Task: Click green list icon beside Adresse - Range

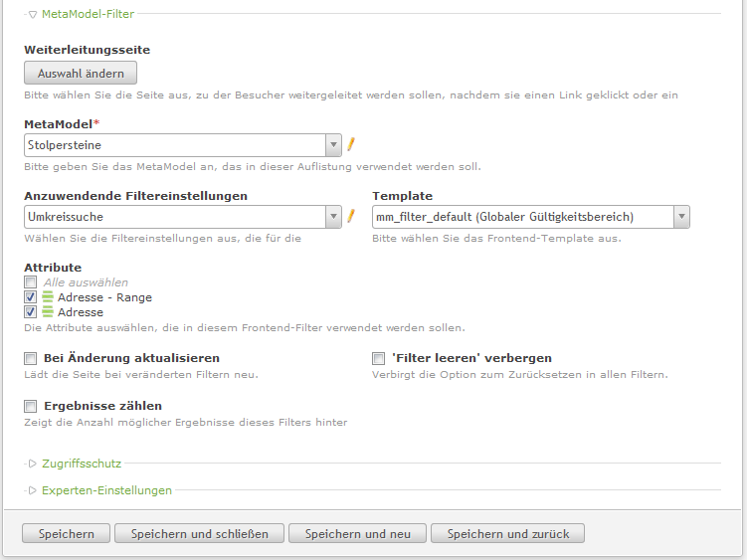Action: coord(48,297)
